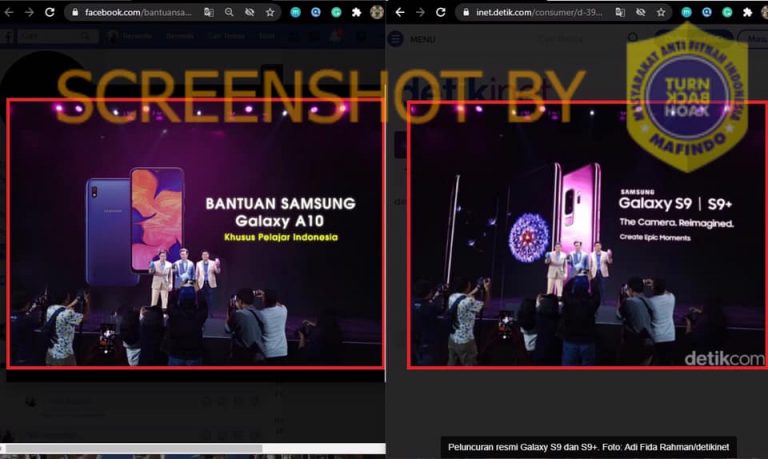Click crossed-eye icon in Facebook window address bar
Viewport: 768px width, 459px height.
tap(249, 12)
